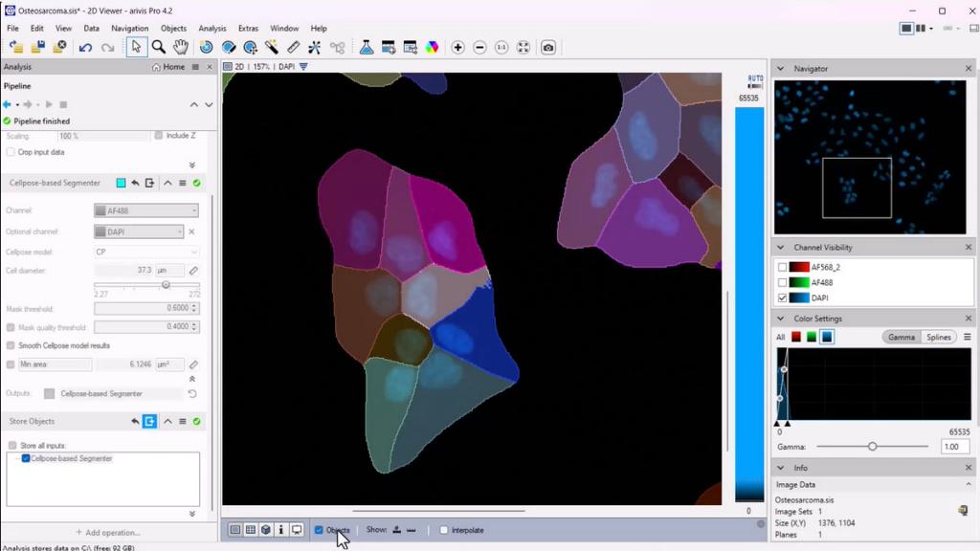Adjust the Gamma slider
This screenshot has width=980, height=551.
(872, 446)
